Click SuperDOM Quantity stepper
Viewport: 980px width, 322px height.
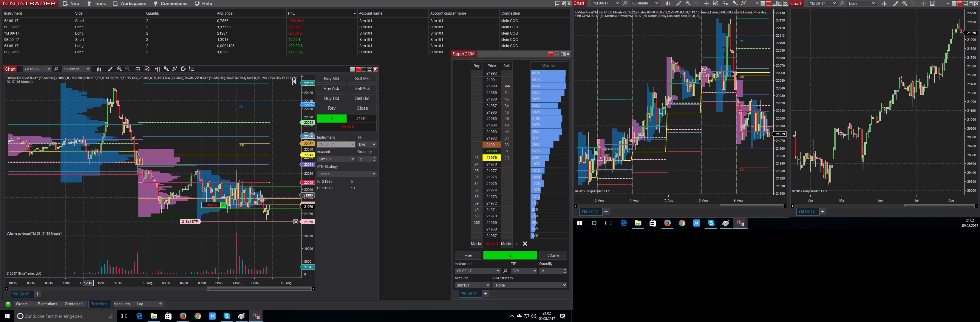pyautogui.click(x=565, y=271)
